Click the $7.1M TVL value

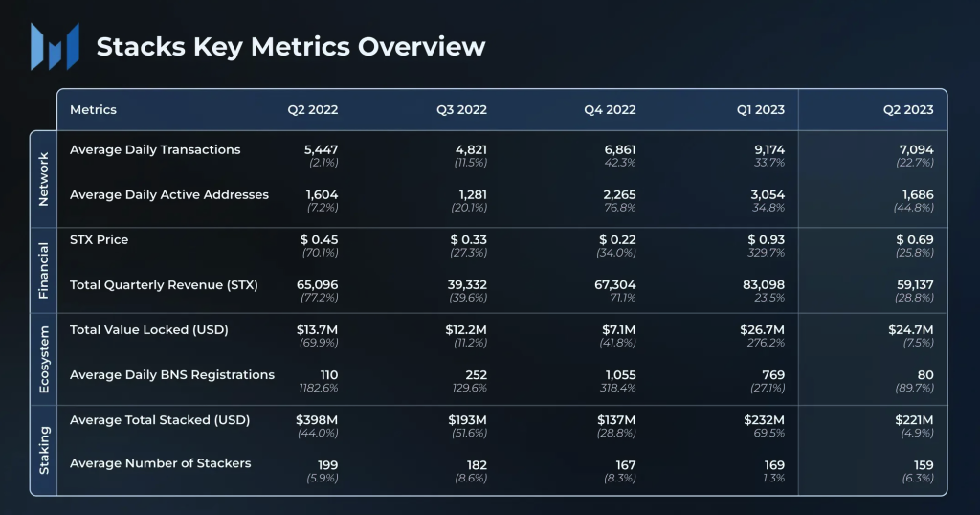(619, 330)
